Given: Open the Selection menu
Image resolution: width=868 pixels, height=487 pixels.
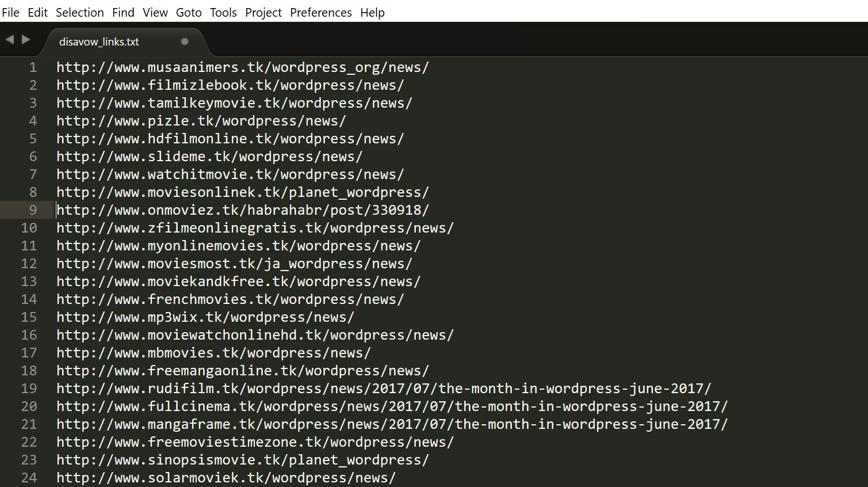Looking at the screenshot, I should (x=79, y=12).
